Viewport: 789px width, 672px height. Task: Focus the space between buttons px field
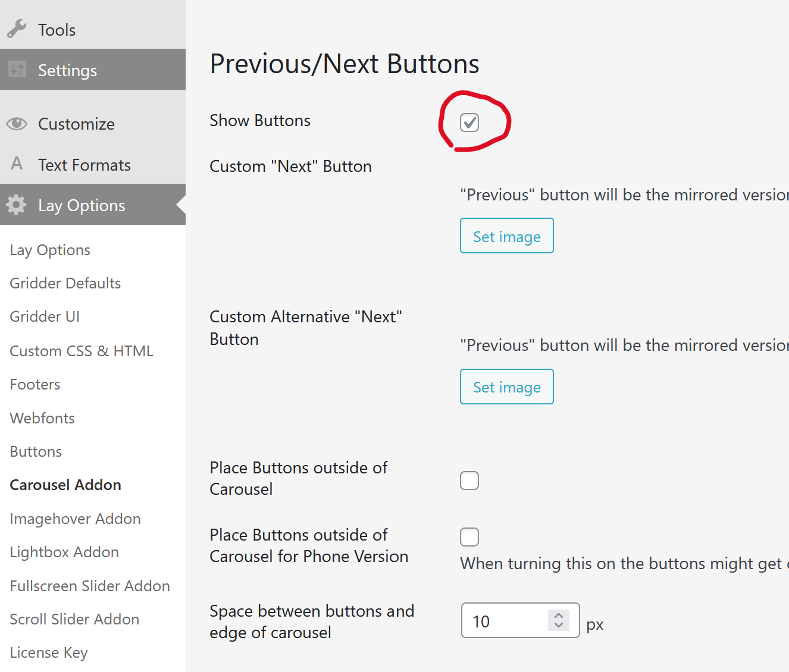click(x=506, y=621)
